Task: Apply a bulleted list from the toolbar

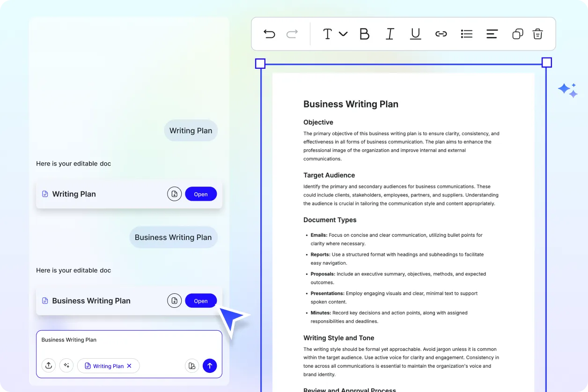Action: pyautogui.click(x=466, y=34)
